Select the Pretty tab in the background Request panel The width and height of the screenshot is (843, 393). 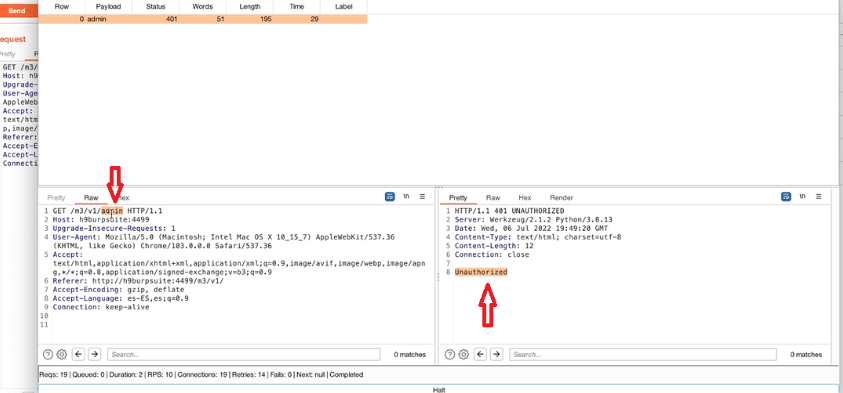[7, 54]
